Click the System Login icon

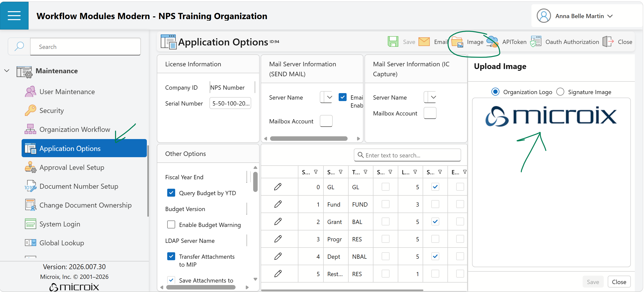coord(30,224)
